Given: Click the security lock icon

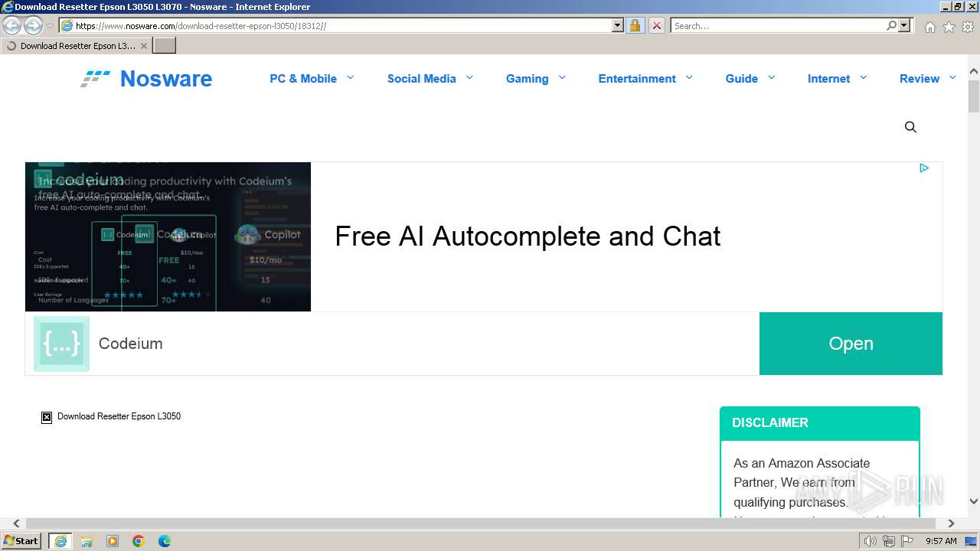Looking at the screenshot, I should pyautogui.click(x=635, y=25).
